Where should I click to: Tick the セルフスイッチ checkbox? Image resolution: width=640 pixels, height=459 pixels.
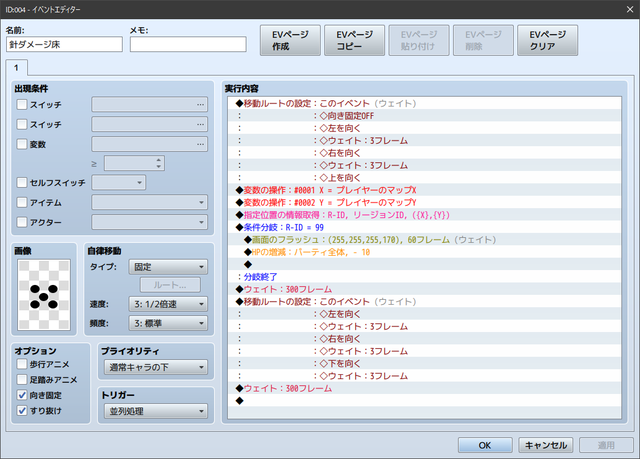[22, 182]
